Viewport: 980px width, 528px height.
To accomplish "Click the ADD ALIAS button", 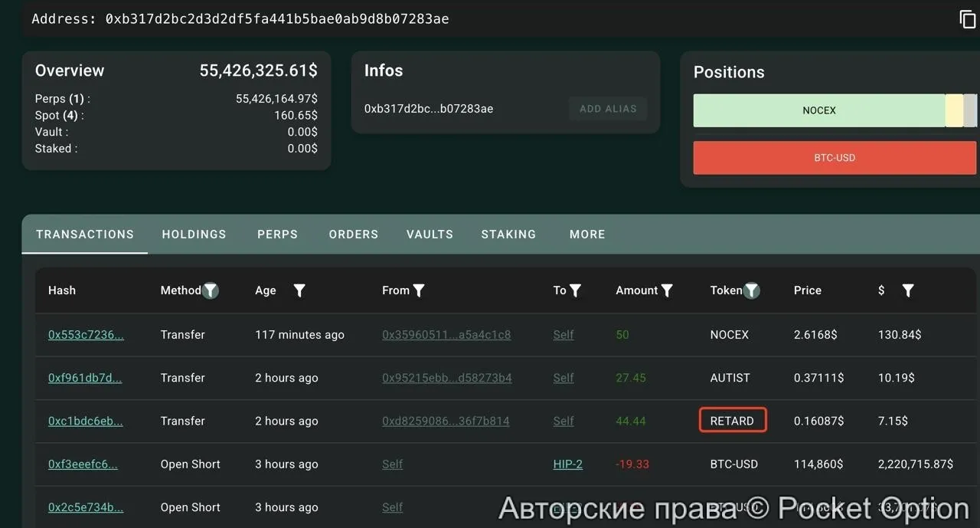I will click(x=608, y=109).
